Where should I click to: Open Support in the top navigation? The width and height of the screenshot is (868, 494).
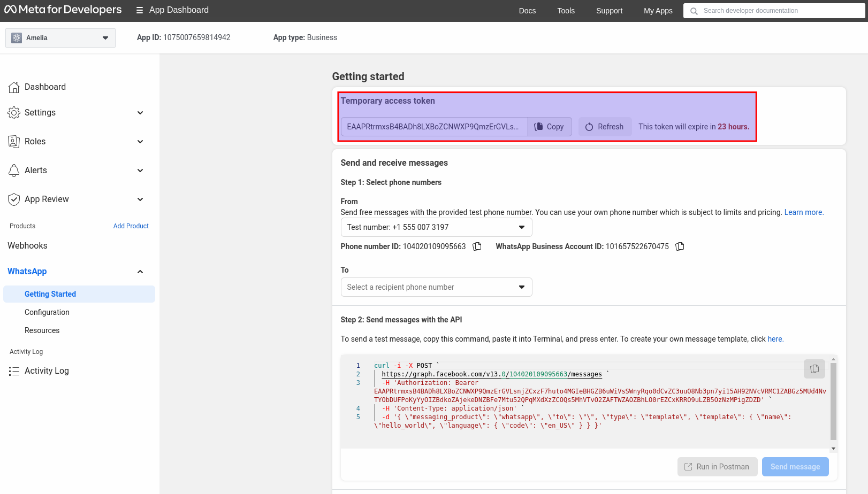point(609,11)
